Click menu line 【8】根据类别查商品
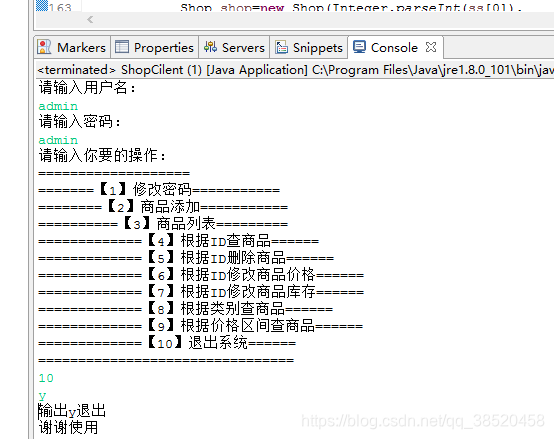Image resolution: width=554 pixels, height=439 pixels. point(185,309)
